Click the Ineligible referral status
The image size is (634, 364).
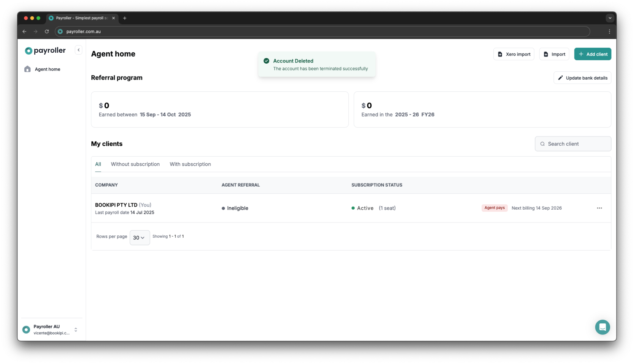click(x=235, y=208)
